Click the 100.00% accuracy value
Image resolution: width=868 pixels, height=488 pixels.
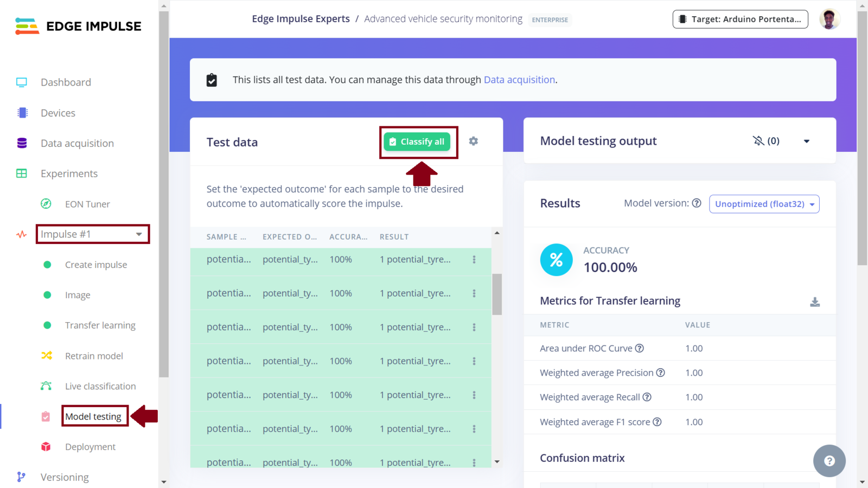click(x=610, y=267)
